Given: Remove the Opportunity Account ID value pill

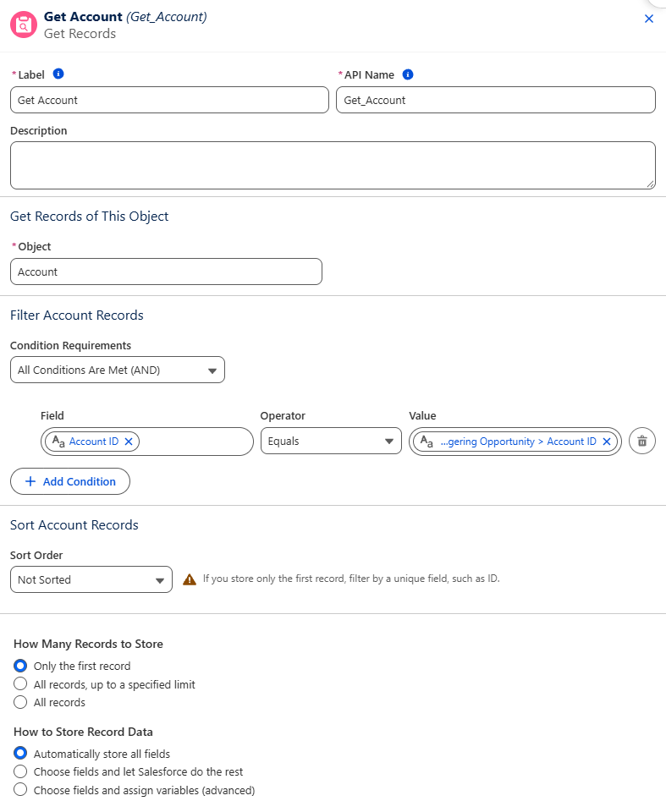Looking at the screenshot, I should coord(607,442).
